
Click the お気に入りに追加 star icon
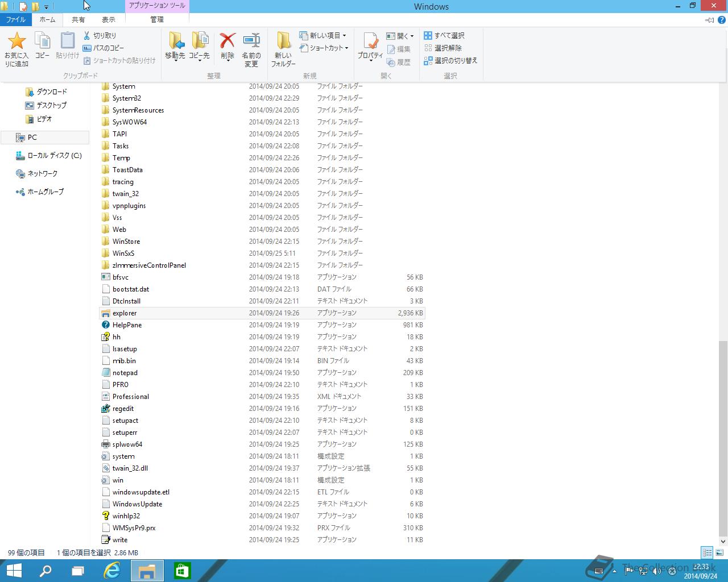[x=16, y=41]
